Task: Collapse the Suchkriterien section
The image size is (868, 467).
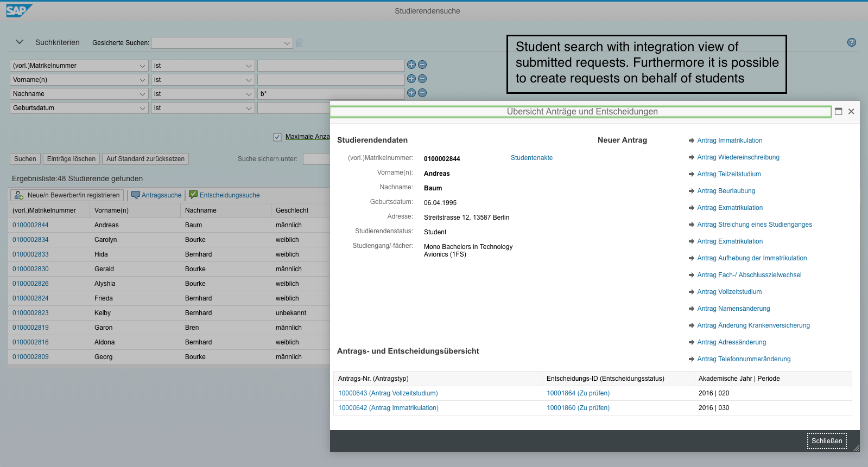Action: (20, 42)
